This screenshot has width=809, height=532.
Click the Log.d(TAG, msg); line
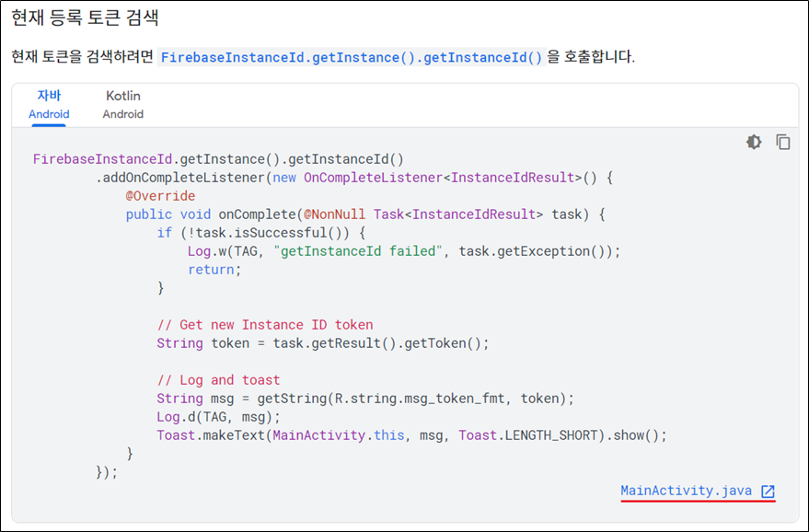click(219, 417)
